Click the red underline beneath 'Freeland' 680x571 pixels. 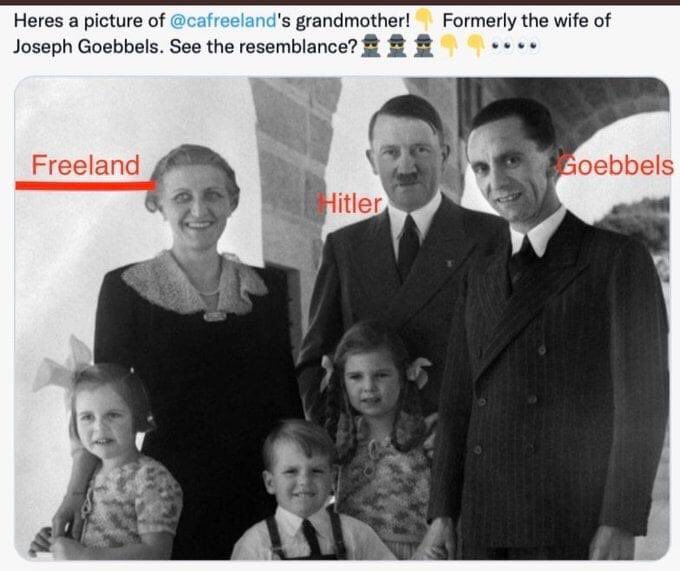pos(85,186)
